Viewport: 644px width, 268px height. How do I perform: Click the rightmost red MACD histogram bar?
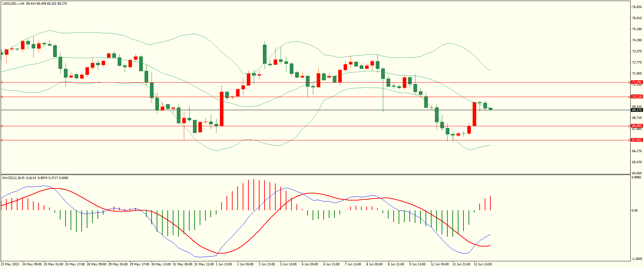coord(490,203)
